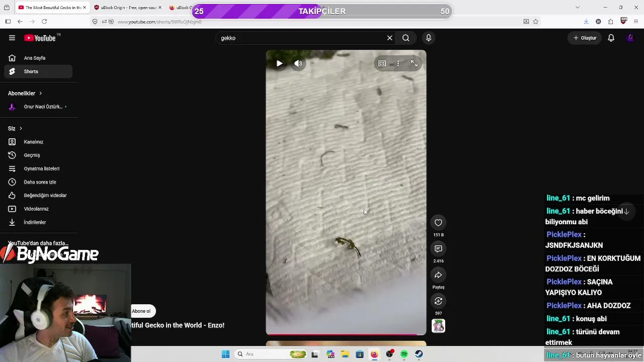Open Ana Sayfa in the sidebar
The width and height of the screenshot is (644, 362).
(x=38, y=58)
